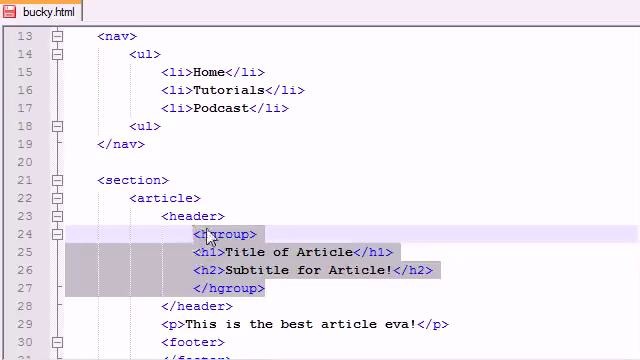
Task: Click the word Podcast on line 17
Action: coord(221,108)
